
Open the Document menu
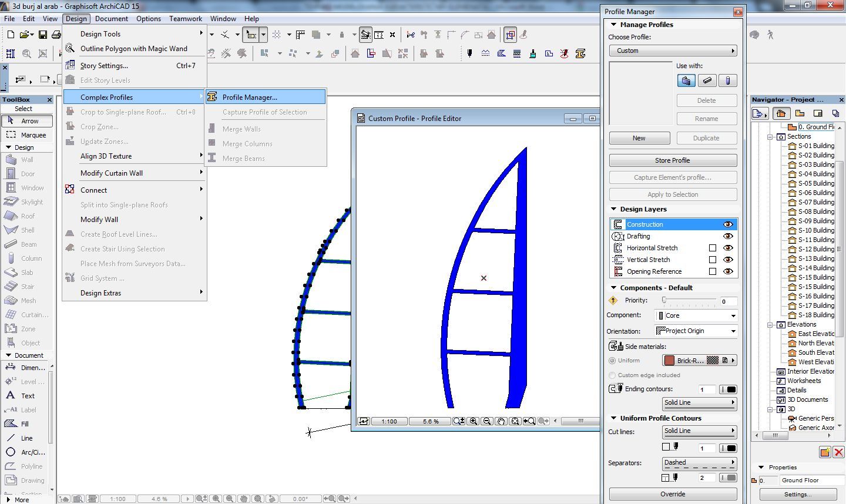pos(112,19)
